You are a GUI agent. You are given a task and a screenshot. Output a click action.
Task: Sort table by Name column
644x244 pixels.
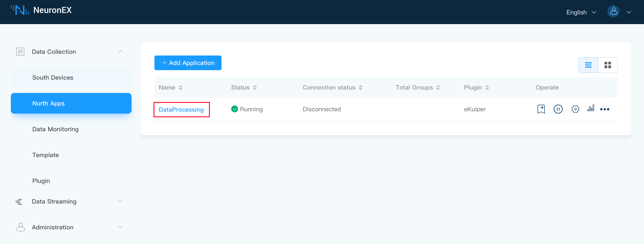click(x=180, y=88)
